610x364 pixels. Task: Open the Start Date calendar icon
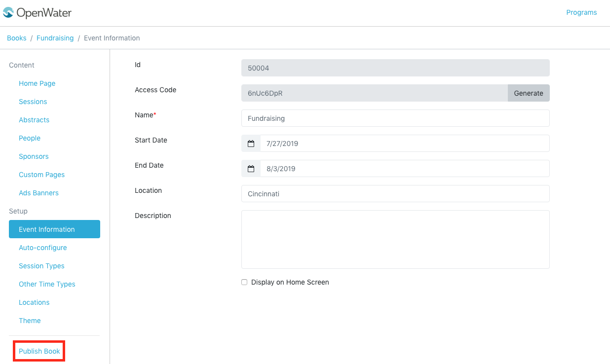(x=251, y=144)
